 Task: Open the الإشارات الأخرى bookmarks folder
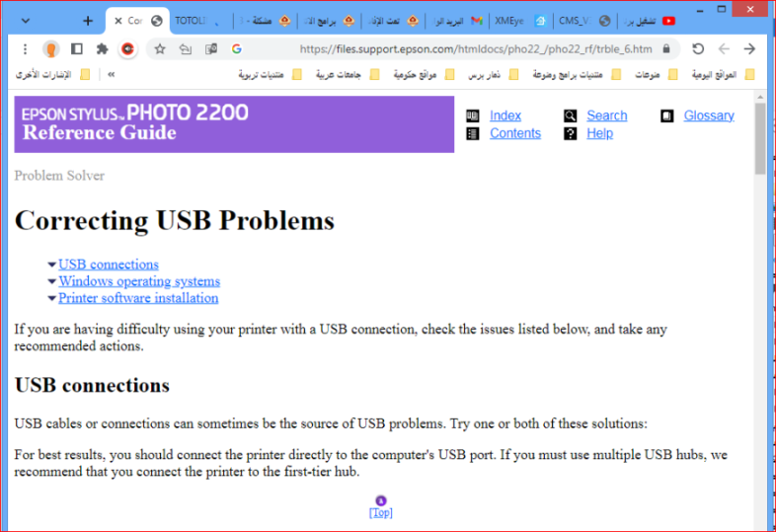coord(52,75)
